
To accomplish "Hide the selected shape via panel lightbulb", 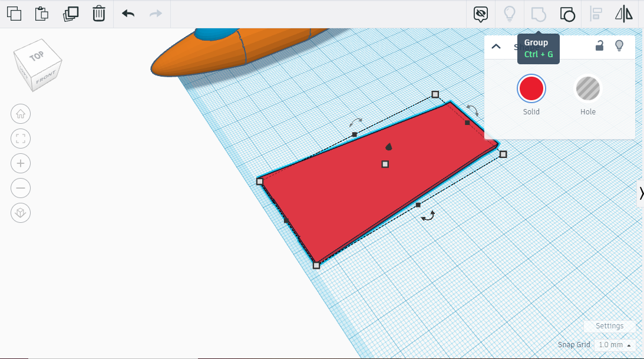I will [x=619, y=45].
